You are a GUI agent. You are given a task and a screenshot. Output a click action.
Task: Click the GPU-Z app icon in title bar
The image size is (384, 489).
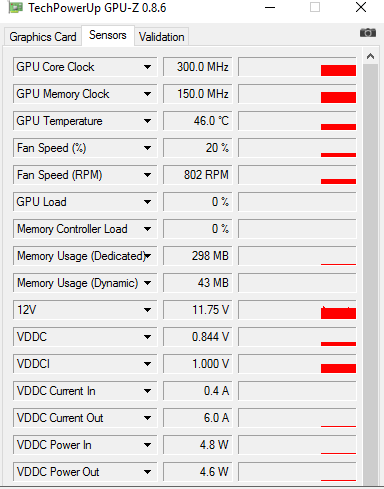15,7
